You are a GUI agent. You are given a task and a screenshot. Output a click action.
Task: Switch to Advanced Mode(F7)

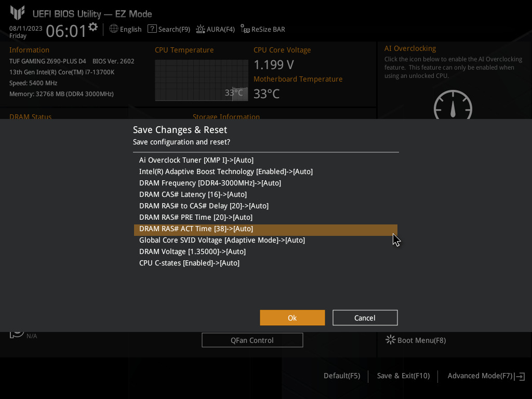480,376
